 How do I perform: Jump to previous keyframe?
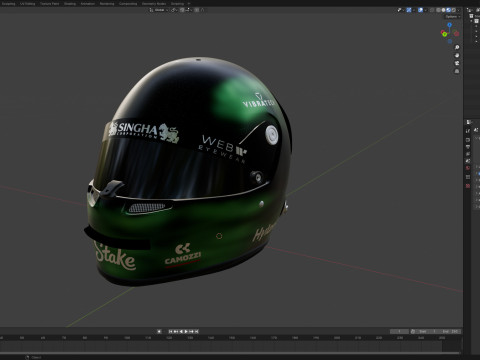click(x=176, y=331)
